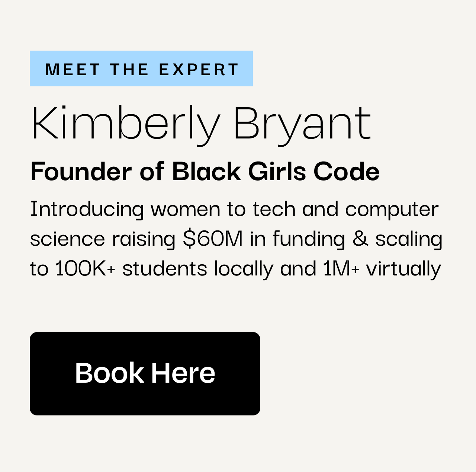Screen dimensions: 476x472
Task: Select the MEET THE EXPERT blue badge
Action: pos(141,68)
